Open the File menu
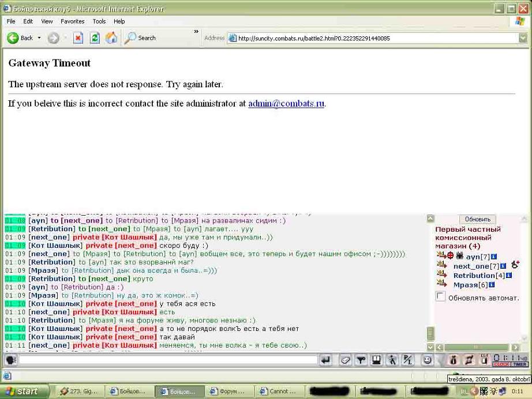 coord(11,21)
